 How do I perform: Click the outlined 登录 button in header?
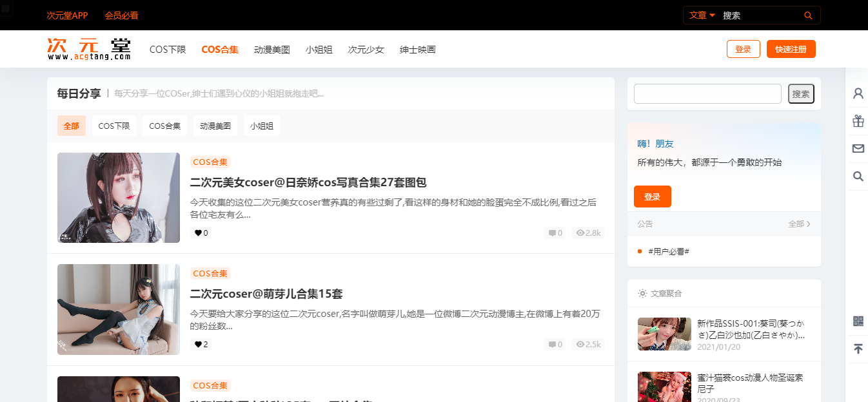click(744, 49)
